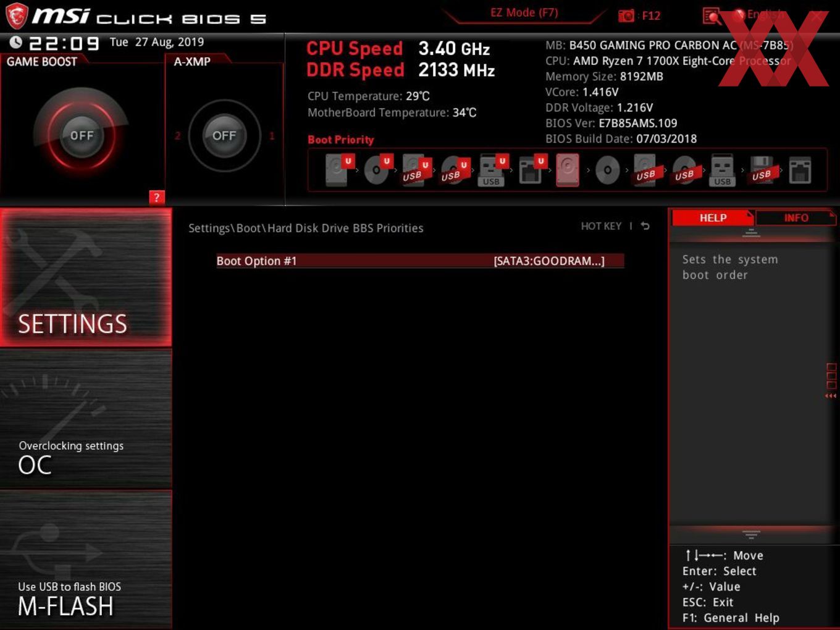Open the search magnifier icon in top bar

pos(712,15)
